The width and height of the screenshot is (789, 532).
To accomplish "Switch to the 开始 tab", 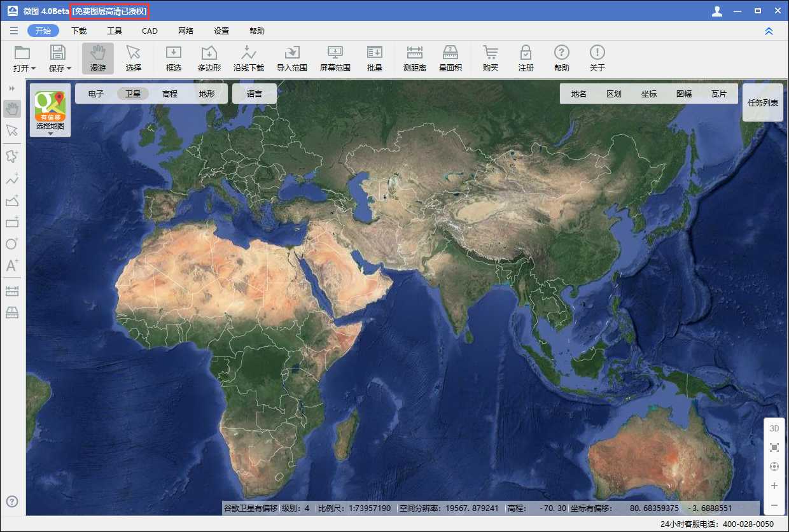I will coord(43,31).
